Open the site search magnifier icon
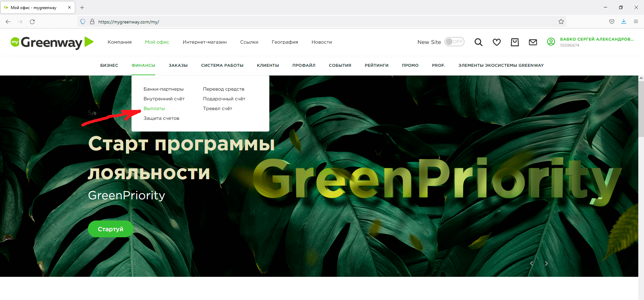 478,42
